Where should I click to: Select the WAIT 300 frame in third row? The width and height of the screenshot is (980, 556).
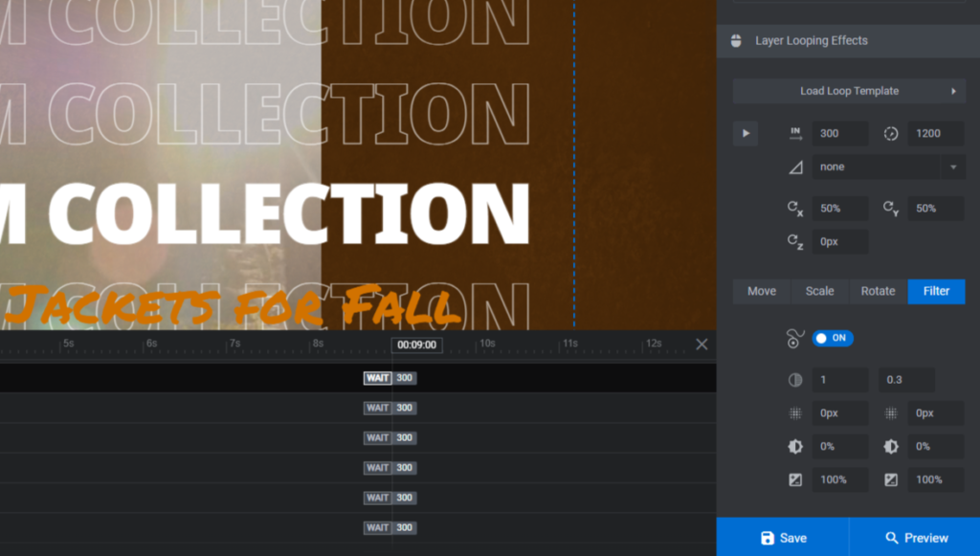click(x=390, y=438)
